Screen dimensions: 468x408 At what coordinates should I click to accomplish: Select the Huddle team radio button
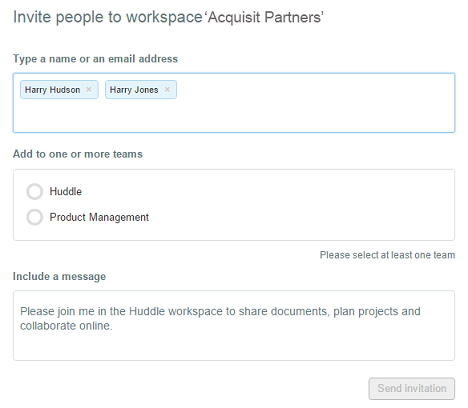[x=35, y=192]
